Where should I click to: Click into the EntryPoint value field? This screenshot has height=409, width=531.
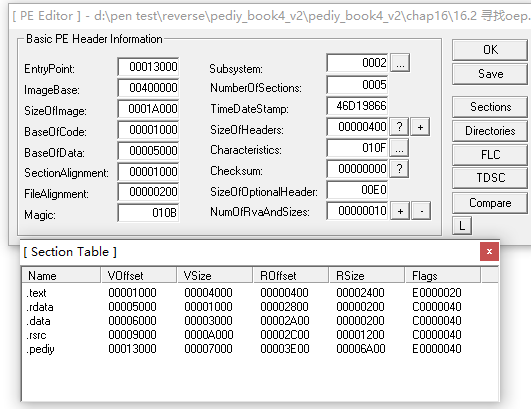pos(148,67)
